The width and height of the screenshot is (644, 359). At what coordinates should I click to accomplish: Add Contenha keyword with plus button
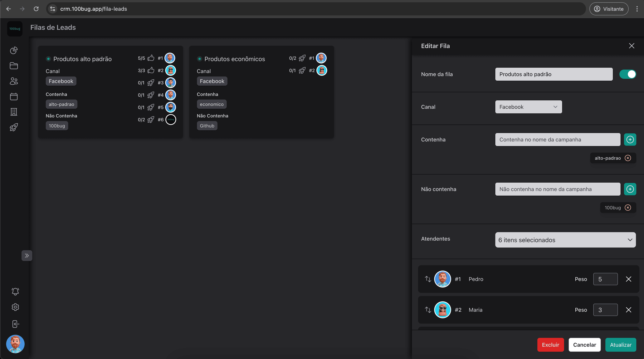point(630,140)
